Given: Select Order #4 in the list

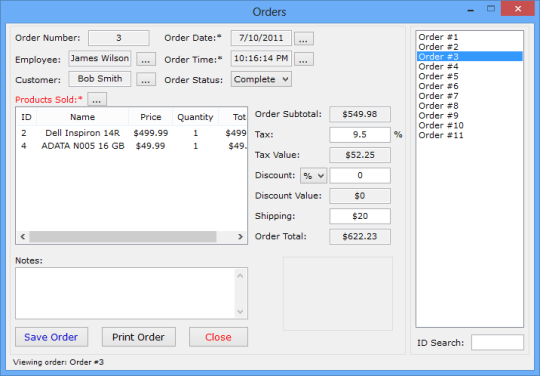Looking at the screenshot, I should coord(469,66).
